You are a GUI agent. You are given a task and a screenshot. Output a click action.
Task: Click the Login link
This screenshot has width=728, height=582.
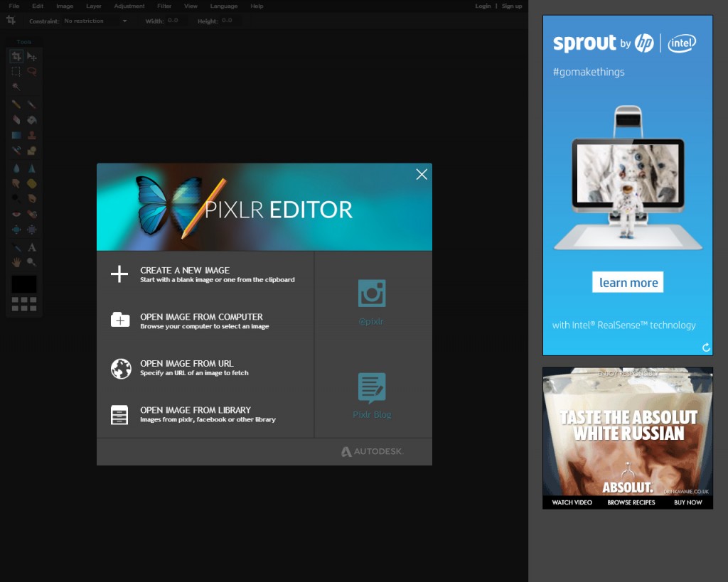pyautogui.click(x=483, y=6)
